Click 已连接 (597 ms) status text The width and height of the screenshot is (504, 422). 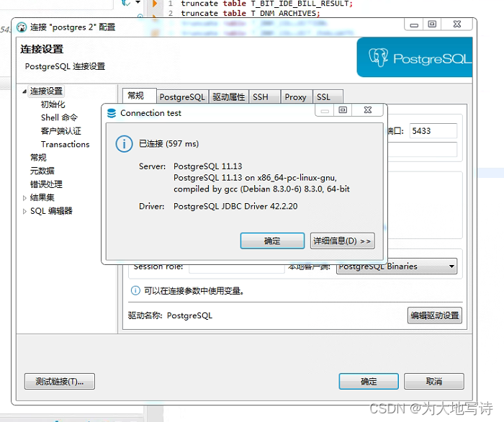(x=168, y=143)
